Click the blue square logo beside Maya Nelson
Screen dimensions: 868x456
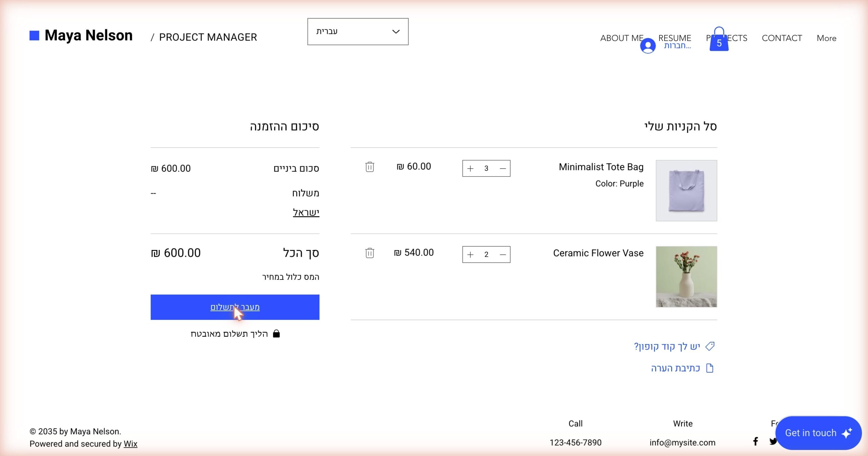point(34,35)
